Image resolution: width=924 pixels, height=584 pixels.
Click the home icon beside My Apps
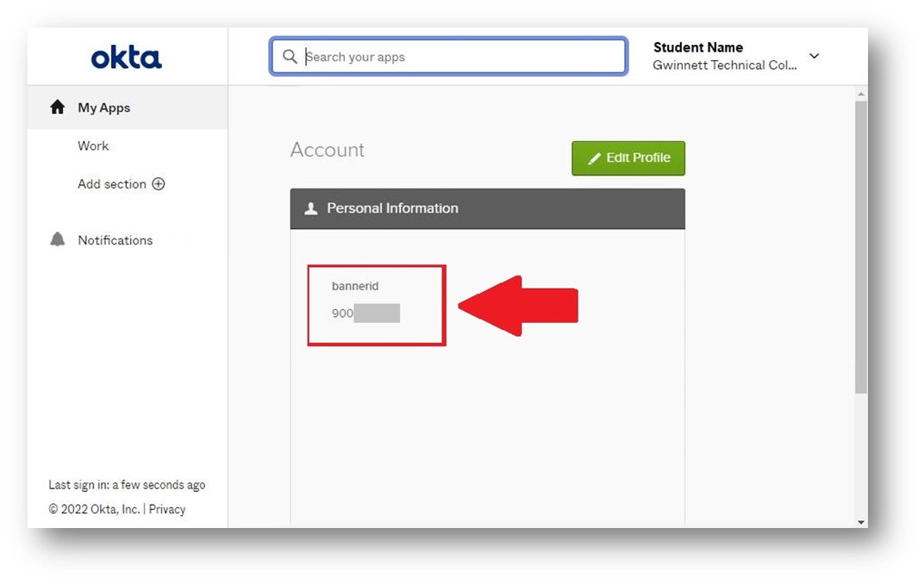[58, 108]
